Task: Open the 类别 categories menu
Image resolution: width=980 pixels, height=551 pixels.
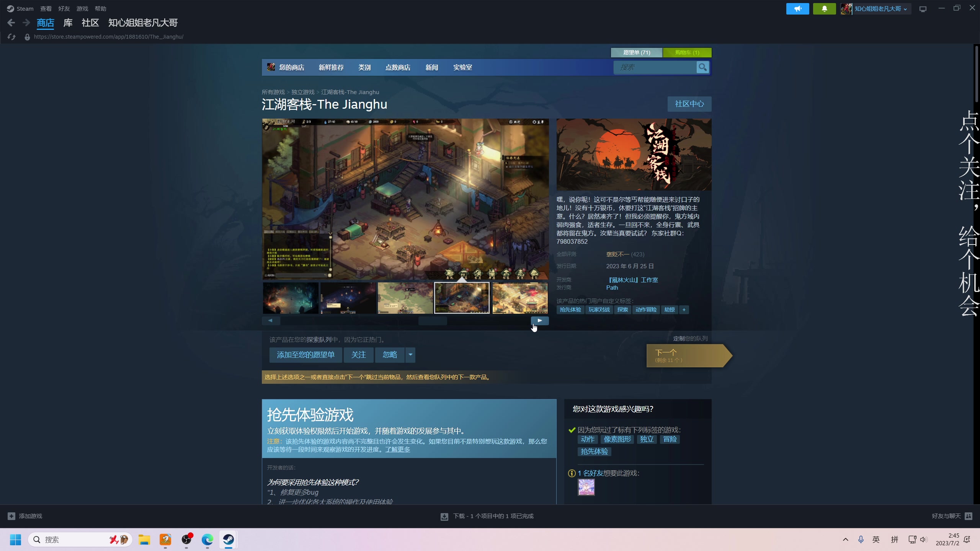Action: 364,67
